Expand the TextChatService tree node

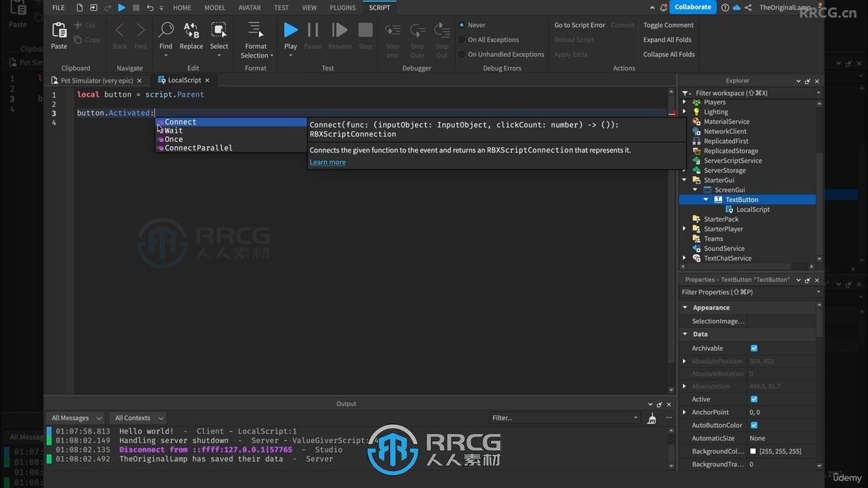click(684, 258)
